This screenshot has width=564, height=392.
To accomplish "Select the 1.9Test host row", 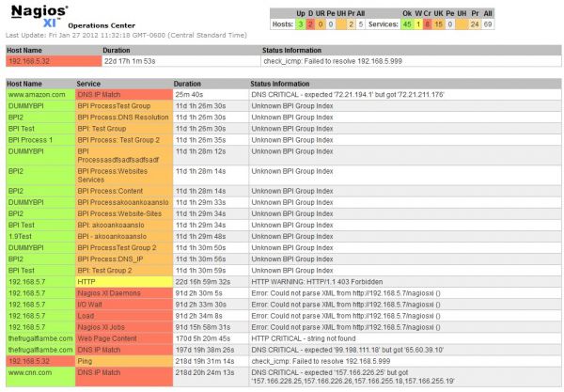I will click(x=22, y=235).
